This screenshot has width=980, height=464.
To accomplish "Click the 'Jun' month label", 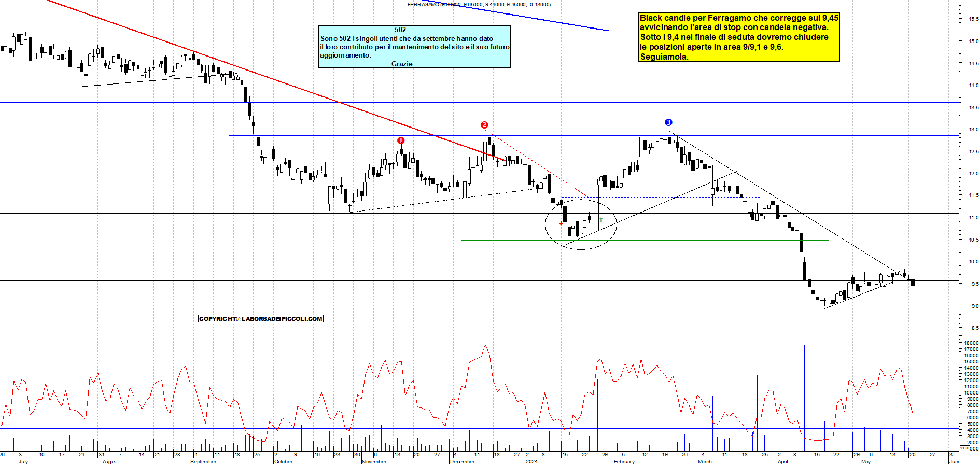I will click(x=954, y=461).
